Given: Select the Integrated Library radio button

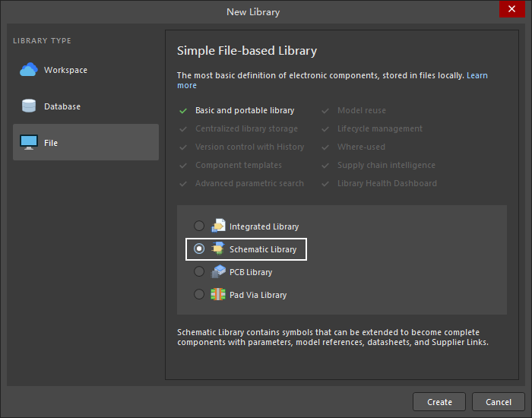Looking at the screenshot, I should click(199, 226).
